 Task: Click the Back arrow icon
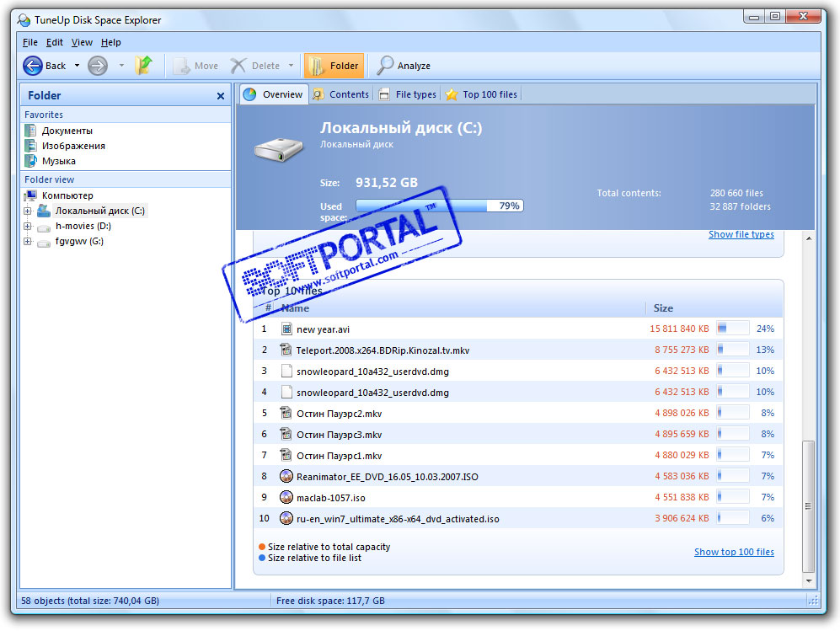(33, 66)
